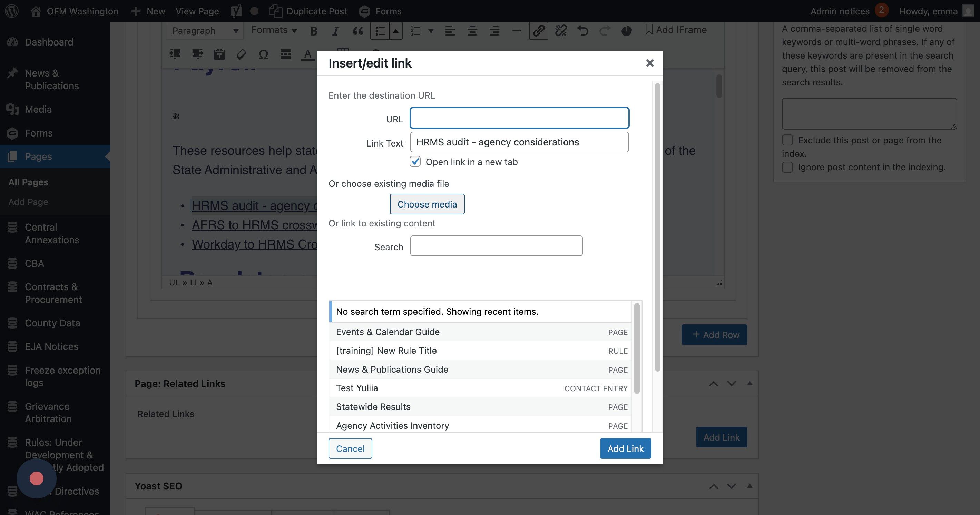The height and width of the screenshot is (515, 980).
Task: Click the Italic formatting icon
Action: tap(335, 31)
